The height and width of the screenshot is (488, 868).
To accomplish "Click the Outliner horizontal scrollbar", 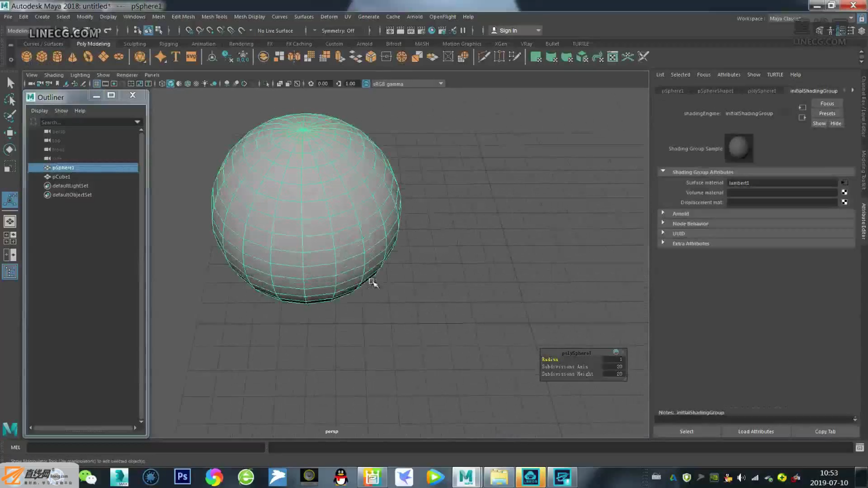I will tap(83, 428).
